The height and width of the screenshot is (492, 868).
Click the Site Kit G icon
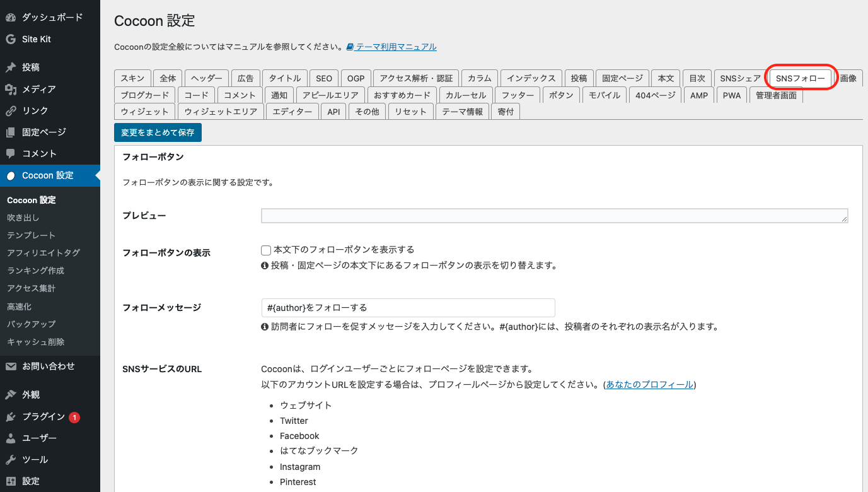pos(11,39)
